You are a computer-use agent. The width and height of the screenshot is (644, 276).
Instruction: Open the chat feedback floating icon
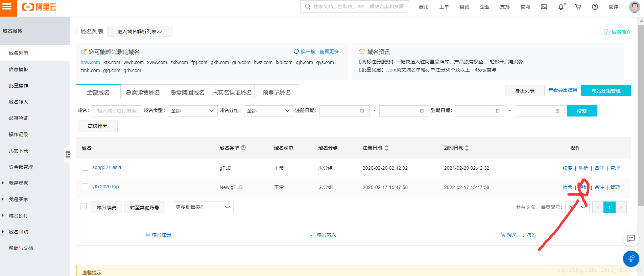631,238
